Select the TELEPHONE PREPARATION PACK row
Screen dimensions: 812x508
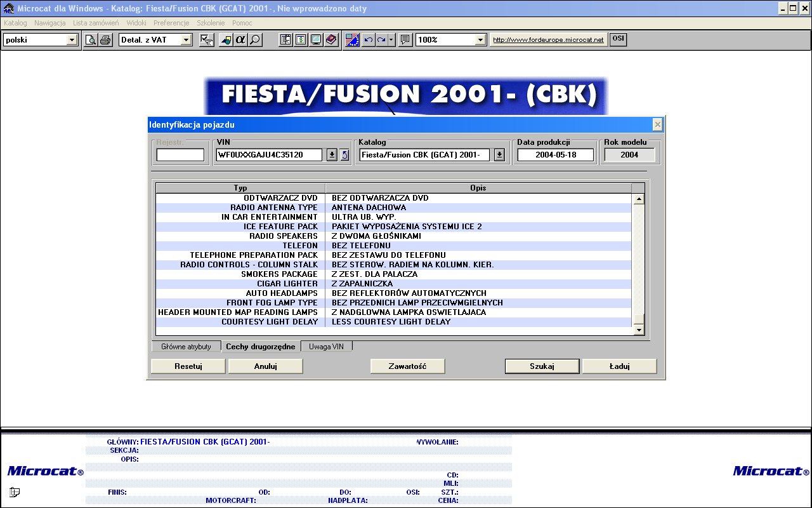pyautogui.click(x=394, y=255)
